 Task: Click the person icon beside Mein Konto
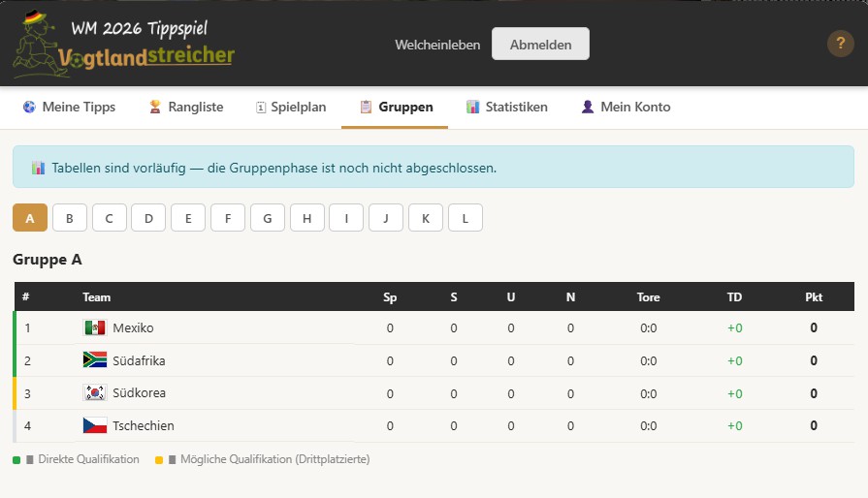tap(588, 107)
